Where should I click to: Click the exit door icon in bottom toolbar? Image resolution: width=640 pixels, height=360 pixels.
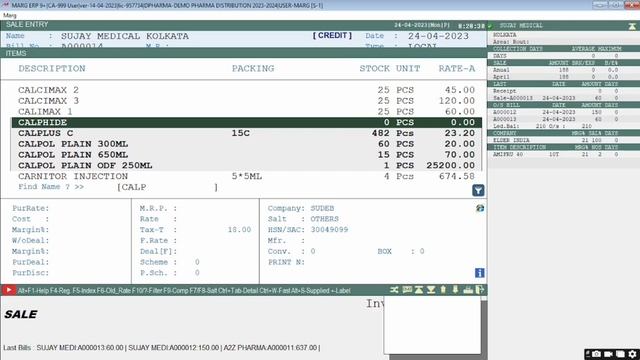click(480, 290)
